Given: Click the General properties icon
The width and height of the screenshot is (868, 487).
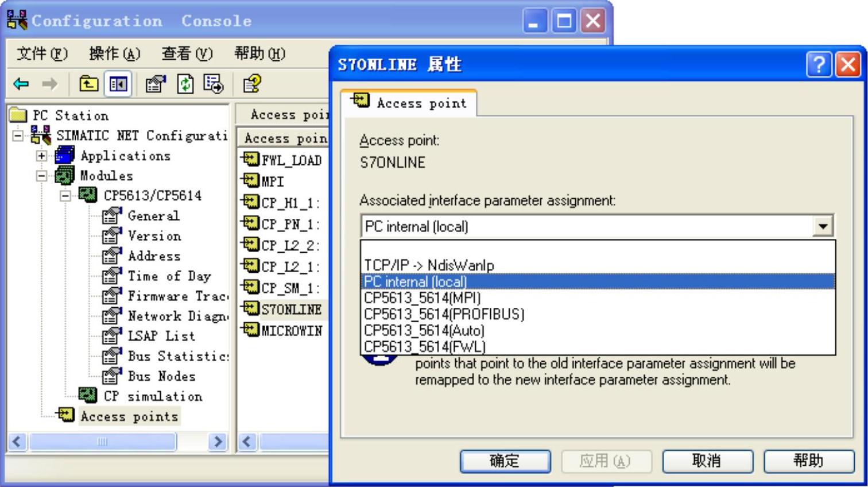Looking at the screenshot, I should [111, 215].
